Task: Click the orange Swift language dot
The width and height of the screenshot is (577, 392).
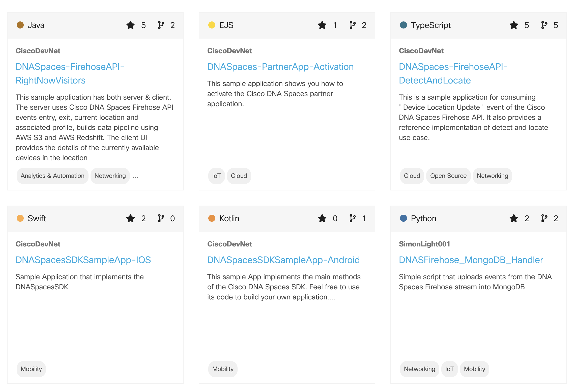Action: (20, 218)
